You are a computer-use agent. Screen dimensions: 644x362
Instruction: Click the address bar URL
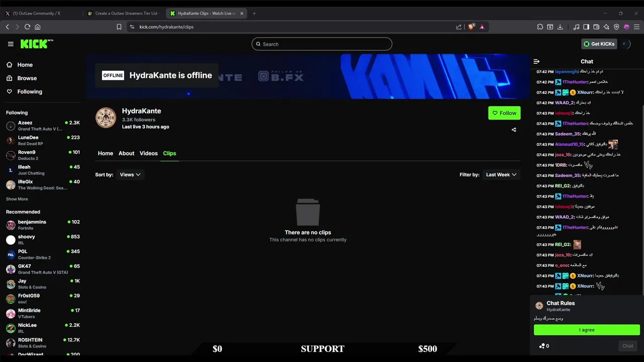pos(167,27)
